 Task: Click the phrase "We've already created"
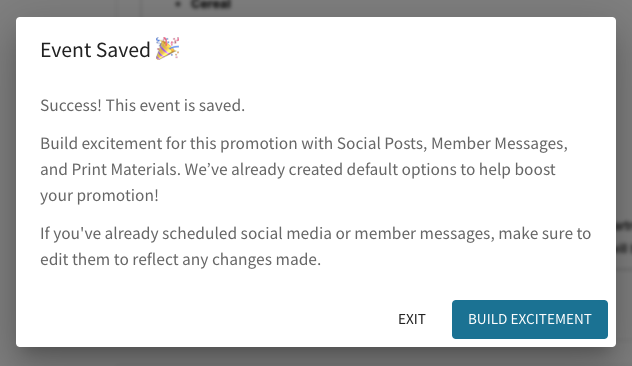tap(264, 170)
